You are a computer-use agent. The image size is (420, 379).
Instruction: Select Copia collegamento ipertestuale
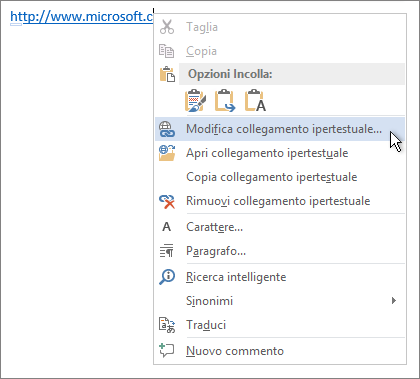271,177
